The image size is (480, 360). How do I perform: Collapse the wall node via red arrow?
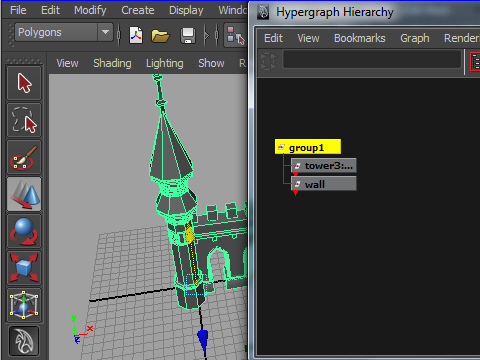[295, 193]
